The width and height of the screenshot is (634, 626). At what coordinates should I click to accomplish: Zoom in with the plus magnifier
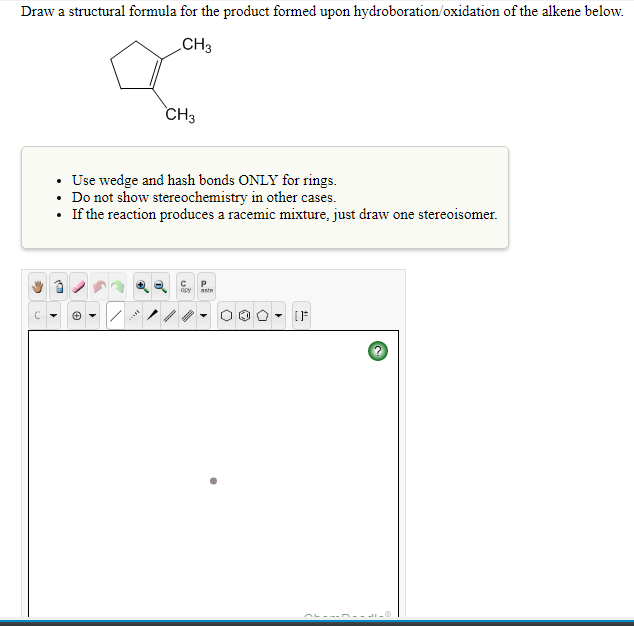point(142,287)
